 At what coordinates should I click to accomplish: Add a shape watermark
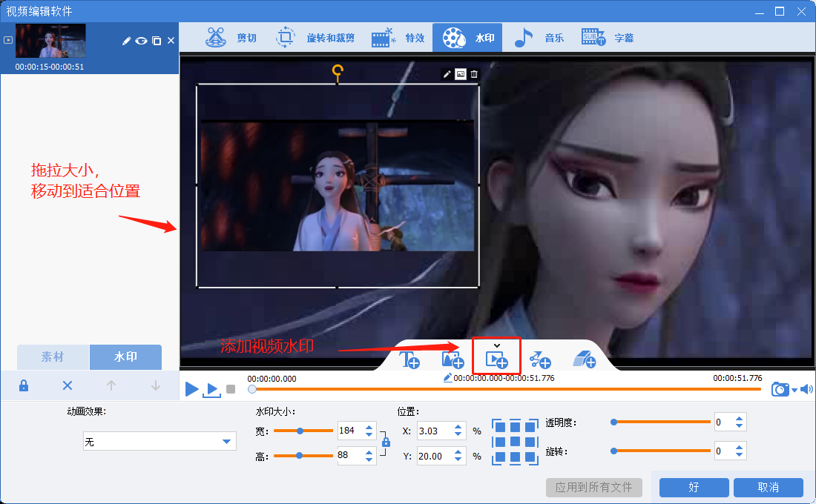click(x=539, y=359)
